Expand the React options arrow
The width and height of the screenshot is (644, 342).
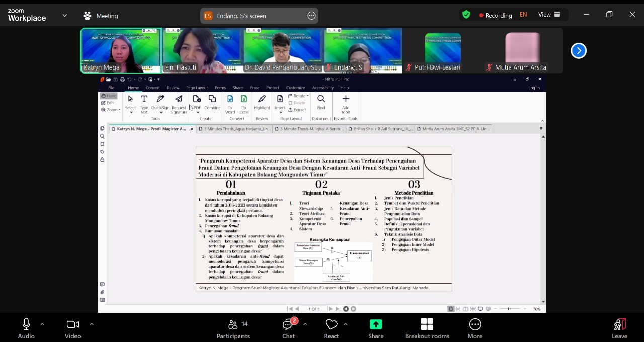[x=345, y=324]
